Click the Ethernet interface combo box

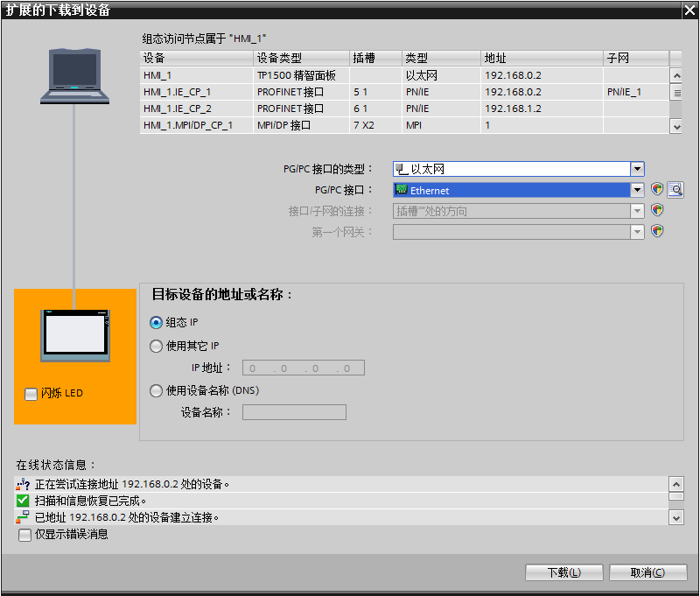tap(518, 190)
